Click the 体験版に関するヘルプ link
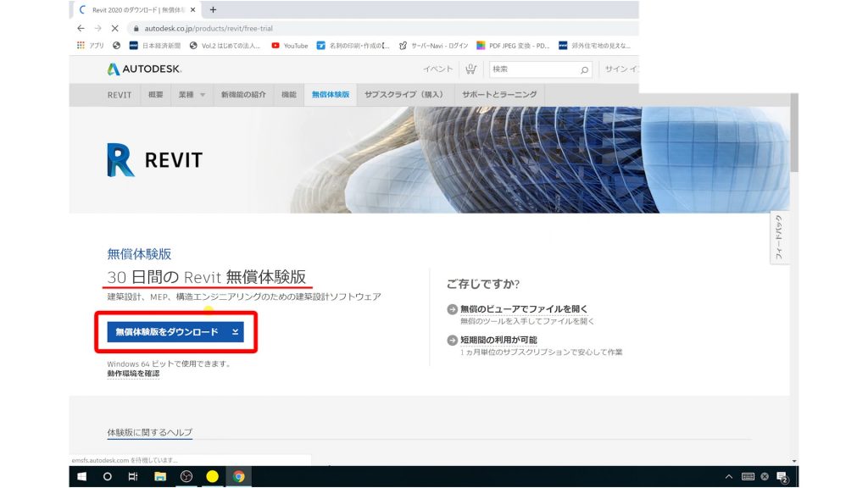Image resolution: width=868 pixels, height=488 pixels. click(148, 432)
